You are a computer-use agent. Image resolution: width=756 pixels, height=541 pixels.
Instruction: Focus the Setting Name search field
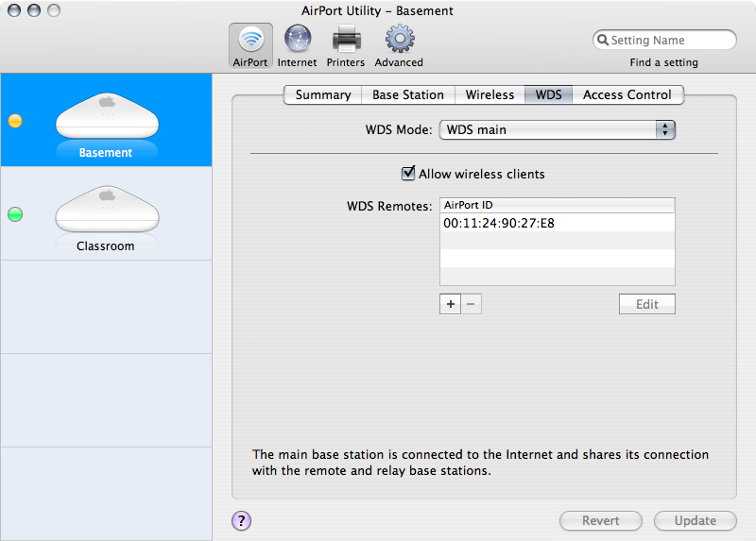pos(664,40)
